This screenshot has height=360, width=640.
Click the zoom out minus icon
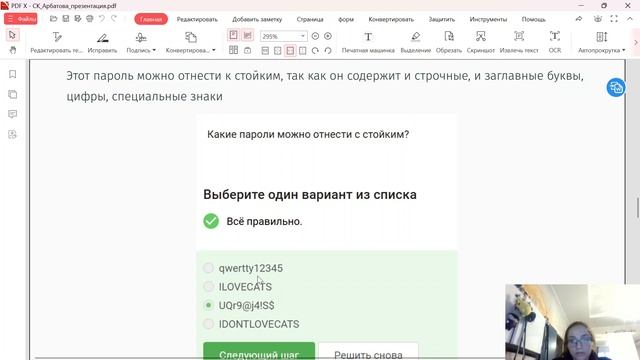click(315, 36)
